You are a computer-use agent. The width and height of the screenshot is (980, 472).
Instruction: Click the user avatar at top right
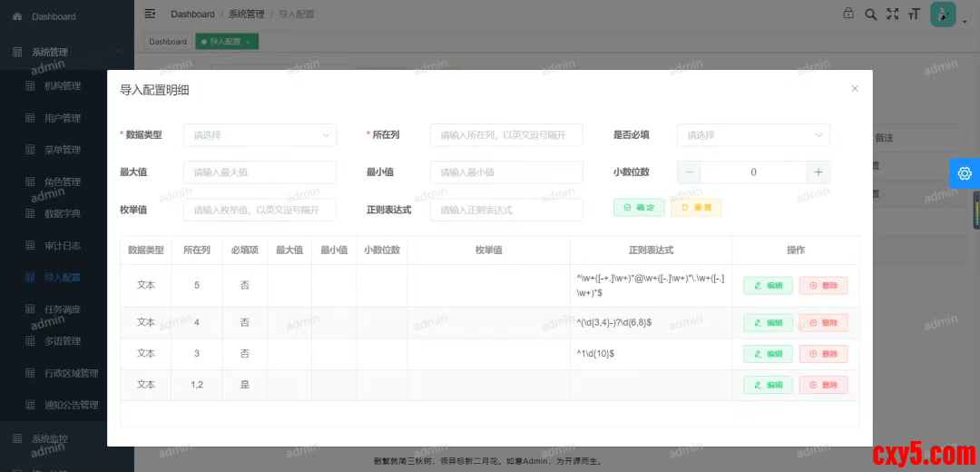[x=943, y=14]
